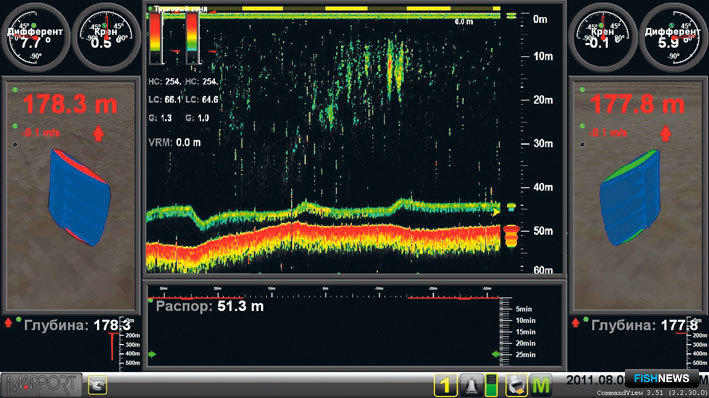Click green arrow at left of history panel
Viewport: 709px width, 398px height.
152,354
